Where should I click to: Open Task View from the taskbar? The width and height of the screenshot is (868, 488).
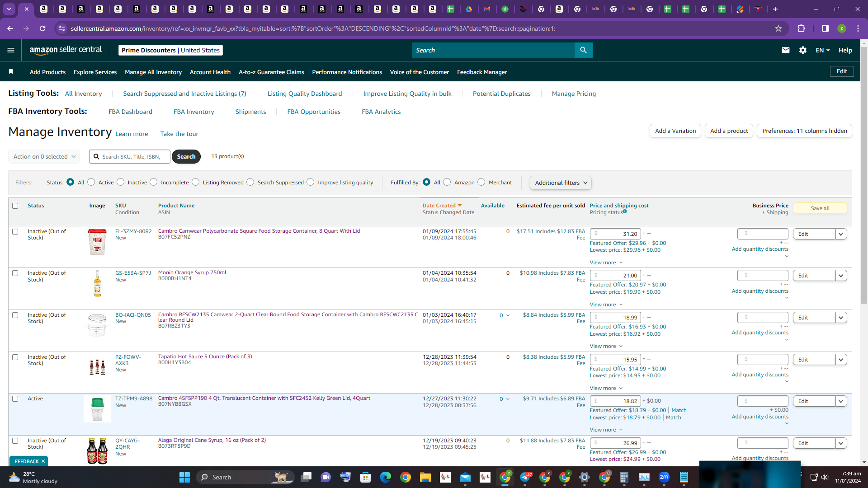tap(307, 477)
